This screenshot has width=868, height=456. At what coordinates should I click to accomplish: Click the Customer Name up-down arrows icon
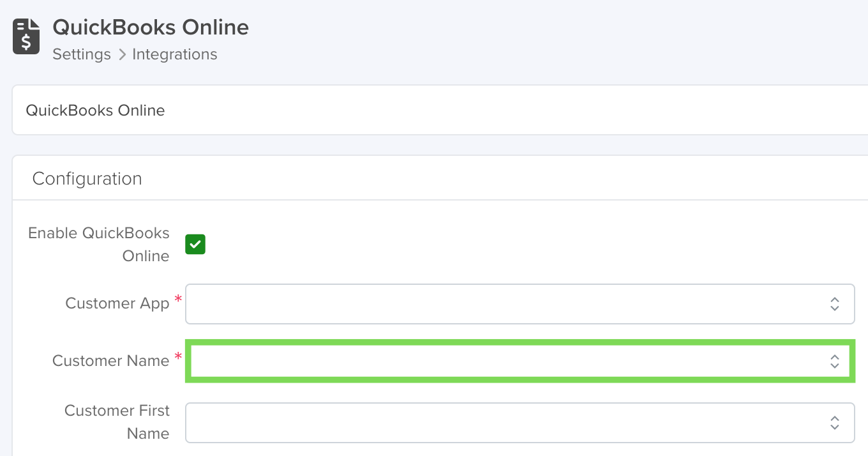pyautogui.click(x=834, y=361)
